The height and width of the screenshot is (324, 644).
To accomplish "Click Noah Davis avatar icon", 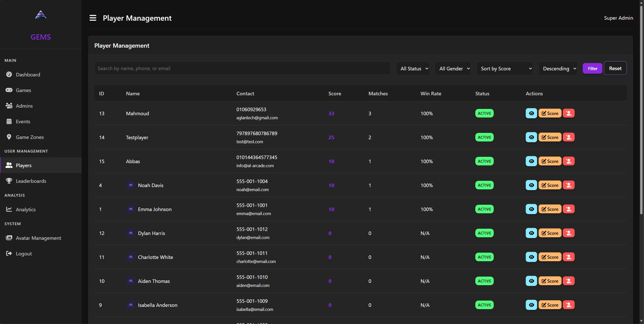I will 131,185.
